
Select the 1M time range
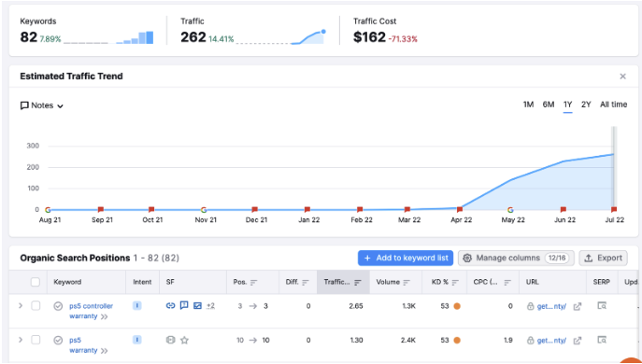point(528,105)
